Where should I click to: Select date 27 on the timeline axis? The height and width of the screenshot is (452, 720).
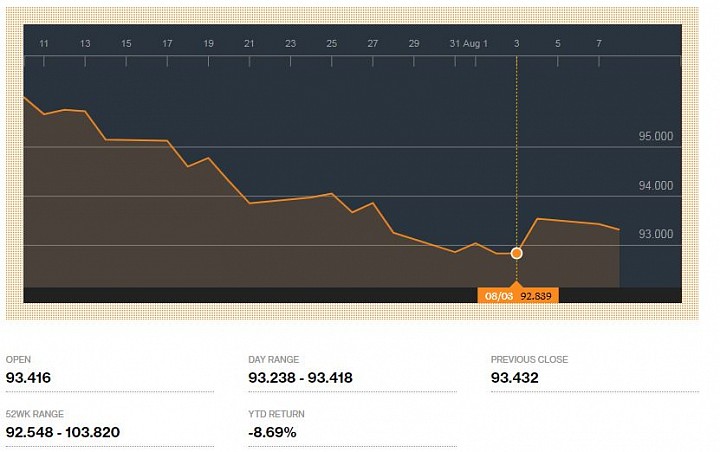point(372,44)
